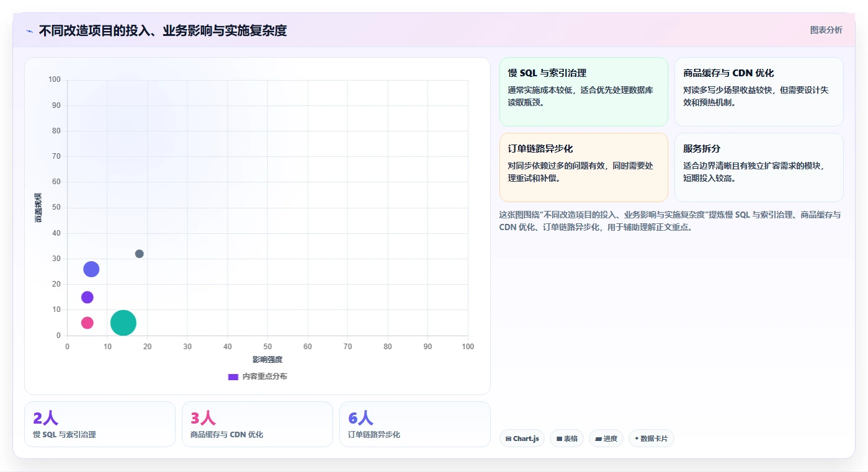The image size is (868, 472).
Task: Click the 数据卡片 tag
Action: pos(651,439)
